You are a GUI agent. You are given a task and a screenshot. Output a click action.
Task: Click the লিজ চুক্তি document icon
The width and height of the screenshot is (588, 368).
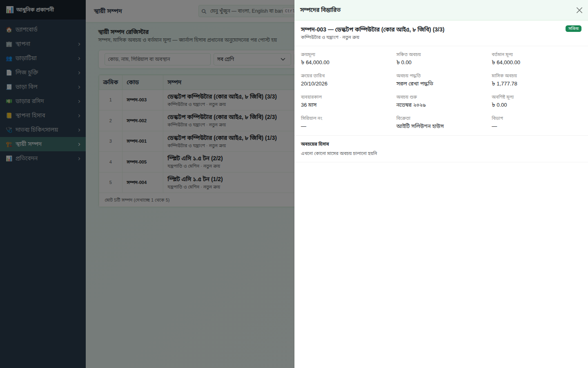click(x=9, y=73)
